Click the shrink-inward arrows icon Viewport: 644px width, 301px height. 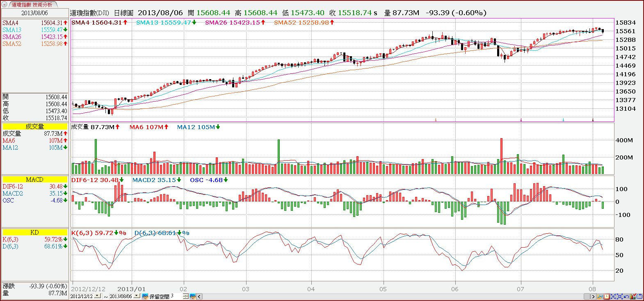tap(613, 296)
